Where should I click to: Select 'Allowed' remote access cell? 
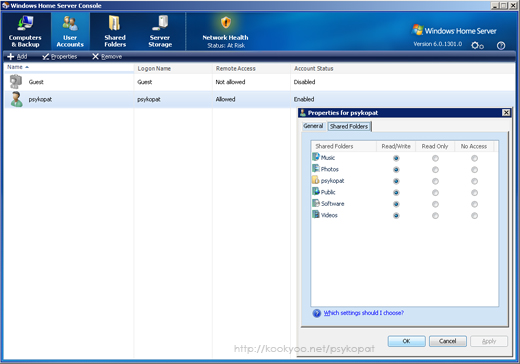click(x=225, y=99)
